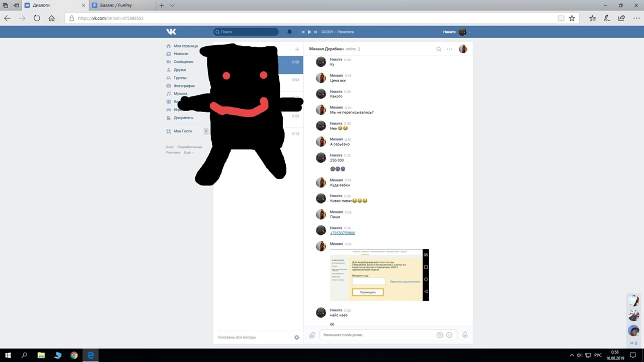This screenshot has width=644, height=362.
Task: Play the GOODY – Panamera track
Action: (309, 32)
